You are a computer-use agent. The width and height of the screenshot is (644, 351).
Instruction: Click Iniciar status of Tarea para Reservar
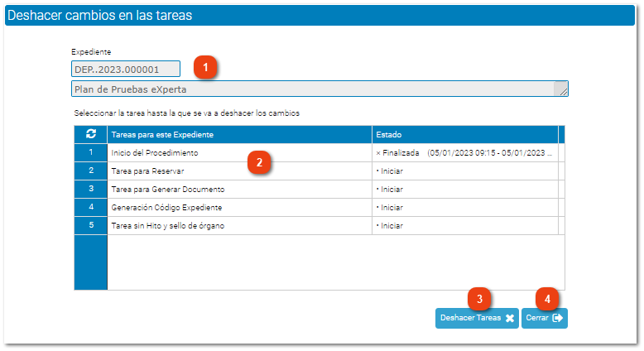tap(465, 171)
